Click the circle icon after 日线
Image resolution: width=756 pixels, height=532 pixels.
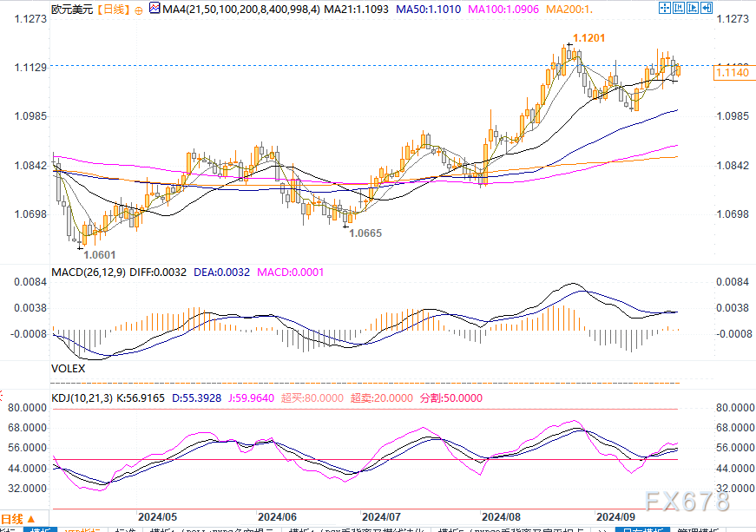point(139,10)
